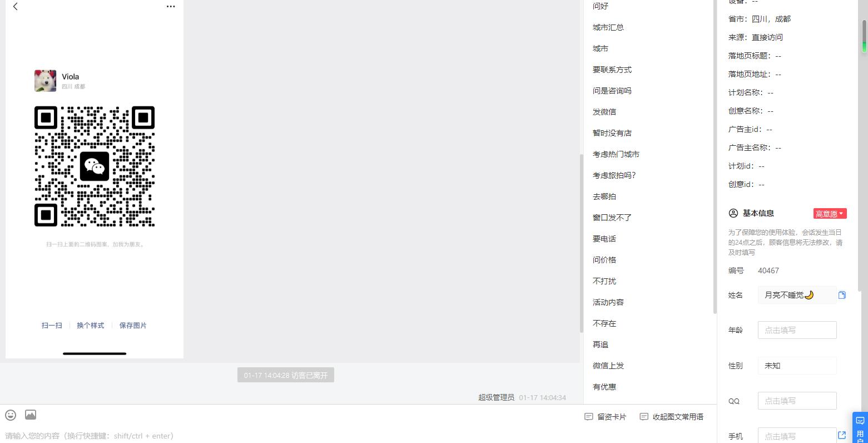The image size is (868, 443).
Task: Click the quick reply list scrollbar
Action: click(x=715, y=156)
